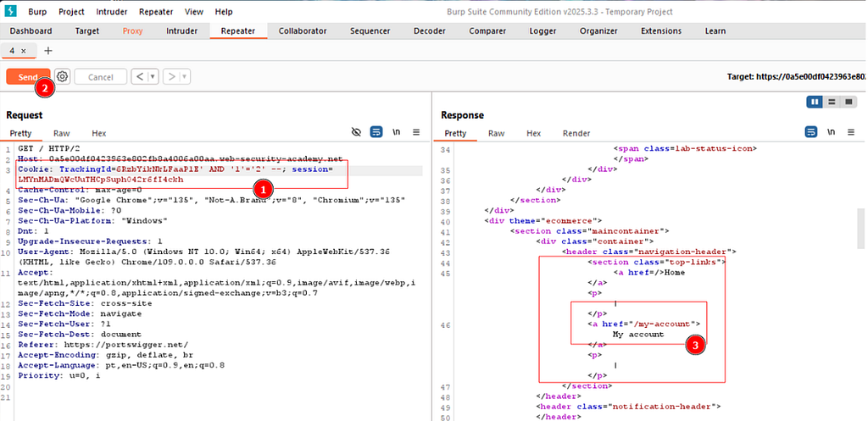The width and height of the screenshot is (868, 421).
Task: Toggle show \n characters in Response panel
Action: [x=831, y=131]
